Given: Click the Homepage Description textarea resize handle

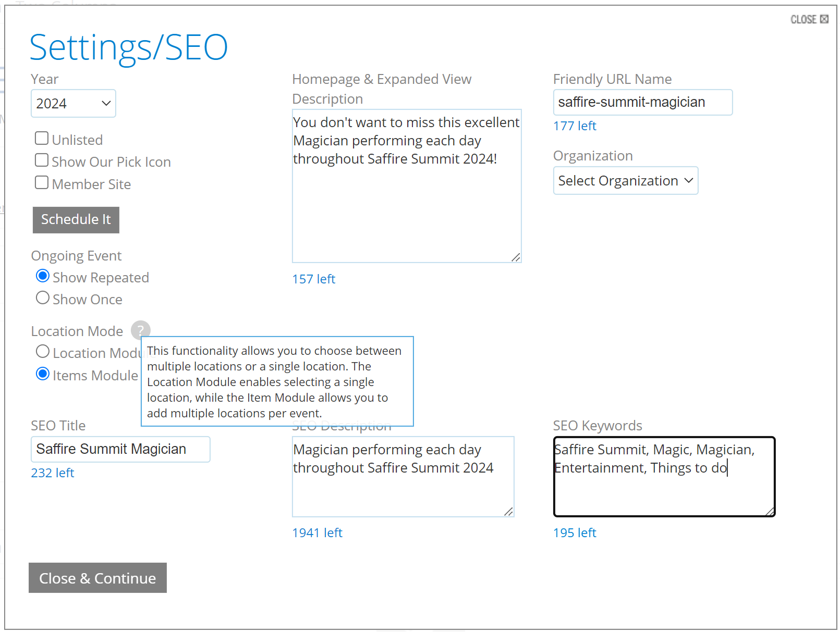Looking at the screenshot, I should [516, 257].
